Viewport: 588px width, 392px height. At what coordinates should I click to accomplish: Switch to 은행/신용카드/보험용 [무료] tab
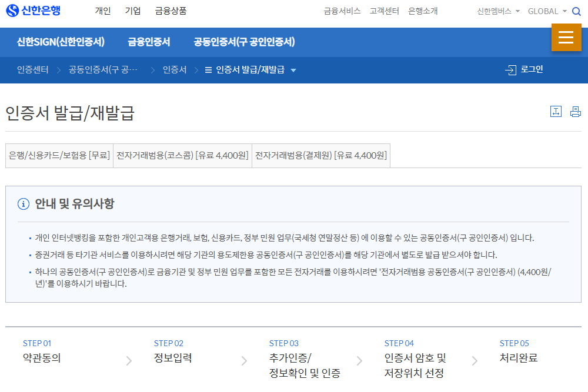tap(59, 156)
